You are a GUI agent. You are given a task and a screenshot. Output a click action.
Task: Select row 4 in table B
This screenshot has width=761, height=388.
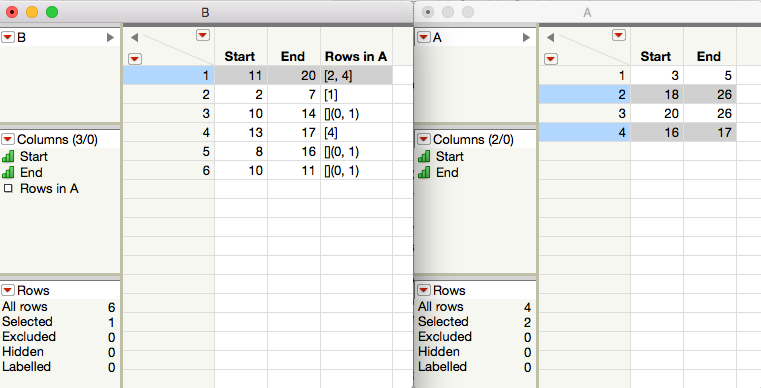(168, 132)
